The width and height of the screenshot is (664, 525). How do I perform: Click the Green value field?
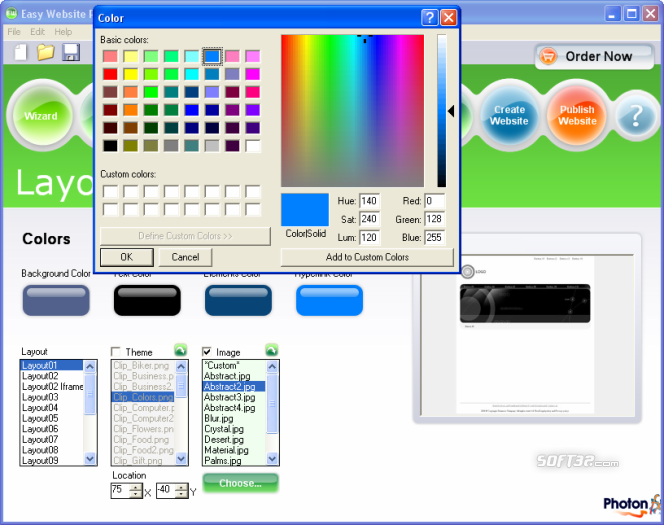(x=435, y=219)
